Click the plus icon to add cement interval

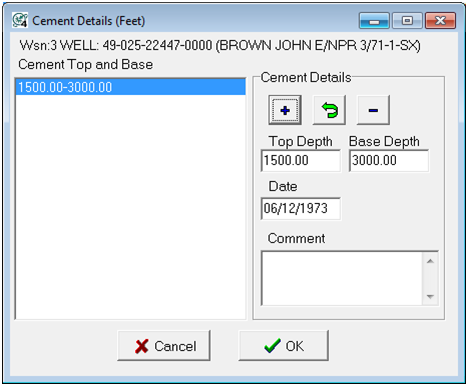[285, 110]
